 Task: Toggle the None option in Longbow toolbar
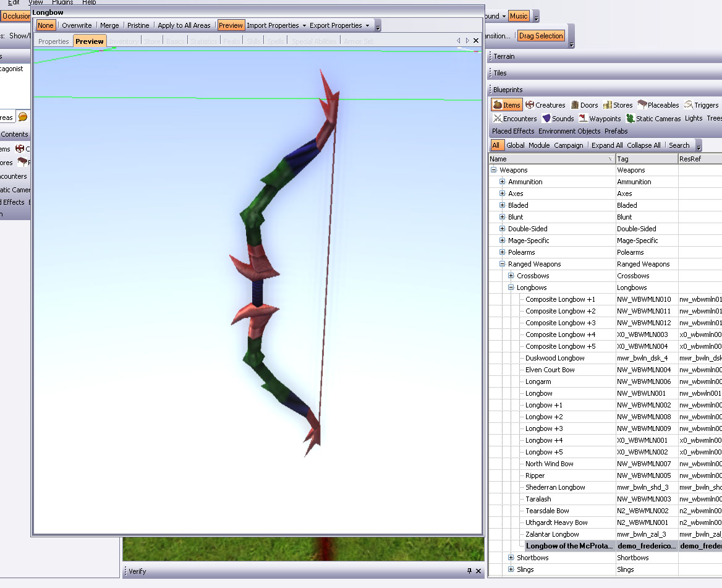(46, 25)
